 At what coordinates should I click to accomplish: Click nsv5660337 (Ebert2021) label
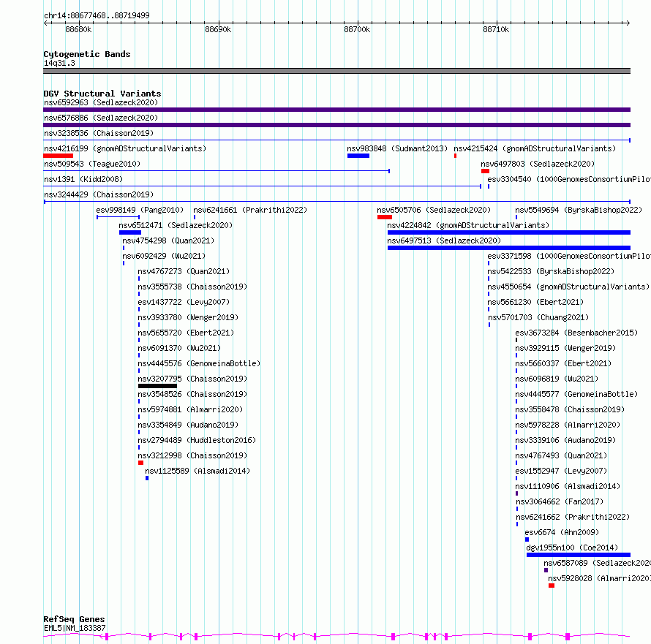coord(563,363)
